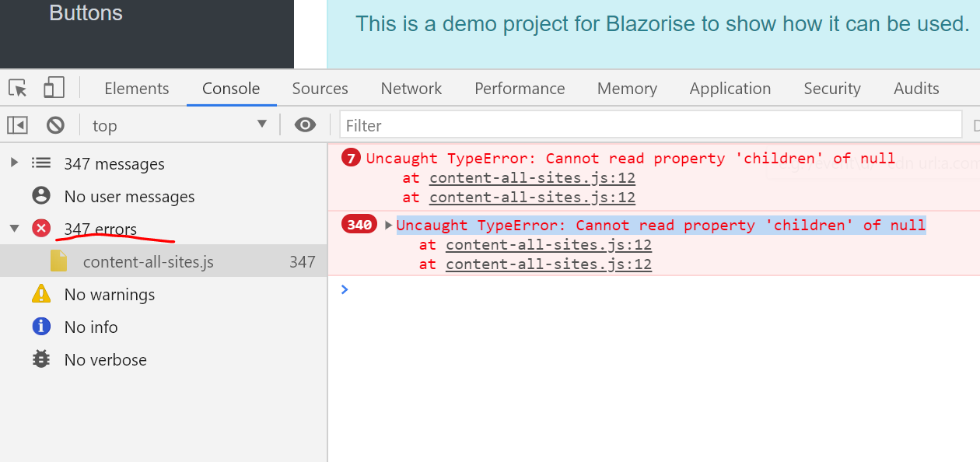Toggle the device toolbar
This screenshot has height=462, width=980.
pos(53,88)
